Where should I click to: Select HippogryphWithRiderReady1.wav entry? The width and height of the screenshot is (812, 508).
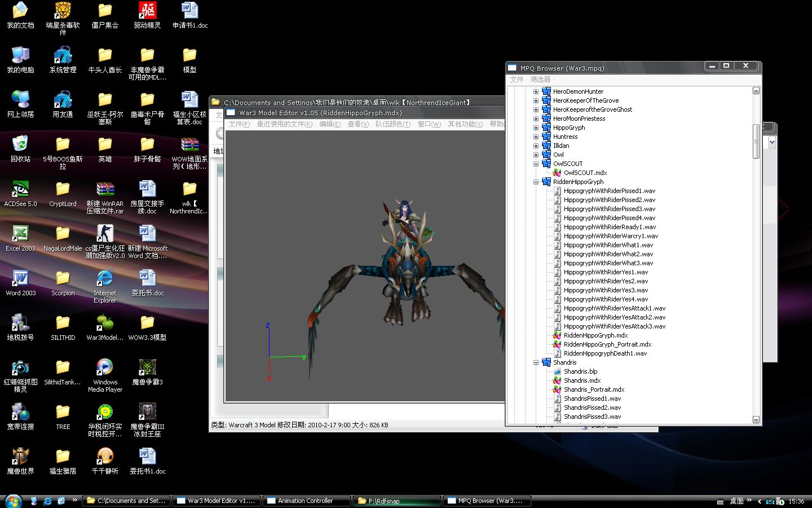coord(610,227)
